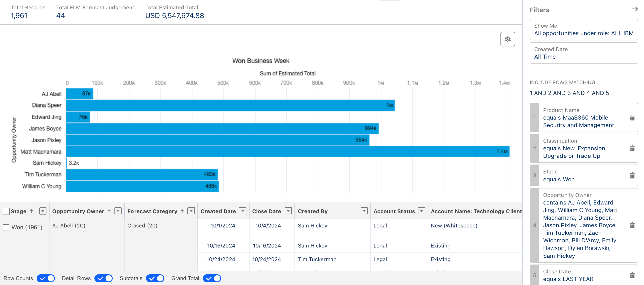Edit Opportunity Owner contains filter
644x285 pixels.
click(x=584, y=225)
